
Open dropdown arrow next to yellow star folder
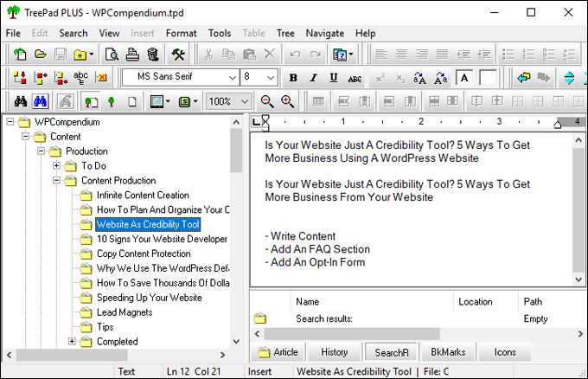click(x=91, y=55)
